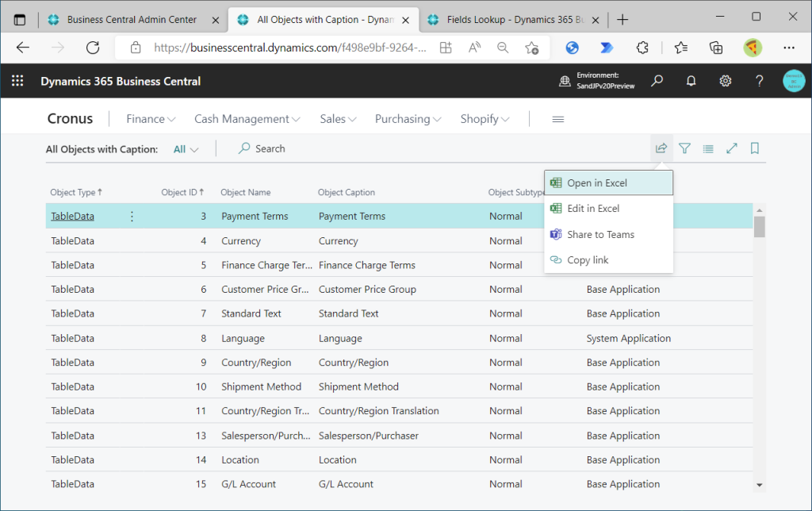Viewport: 812px width, 511px height.
Task: Expand the Sales menu
Action: 338,119
